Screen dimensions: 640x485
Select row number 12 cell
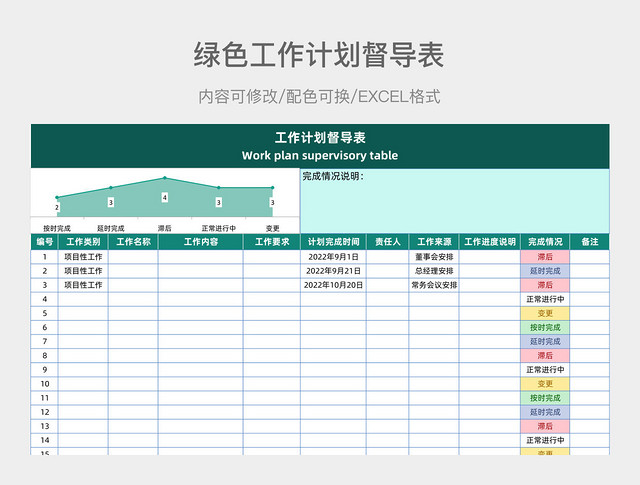(x=44, y=412)
